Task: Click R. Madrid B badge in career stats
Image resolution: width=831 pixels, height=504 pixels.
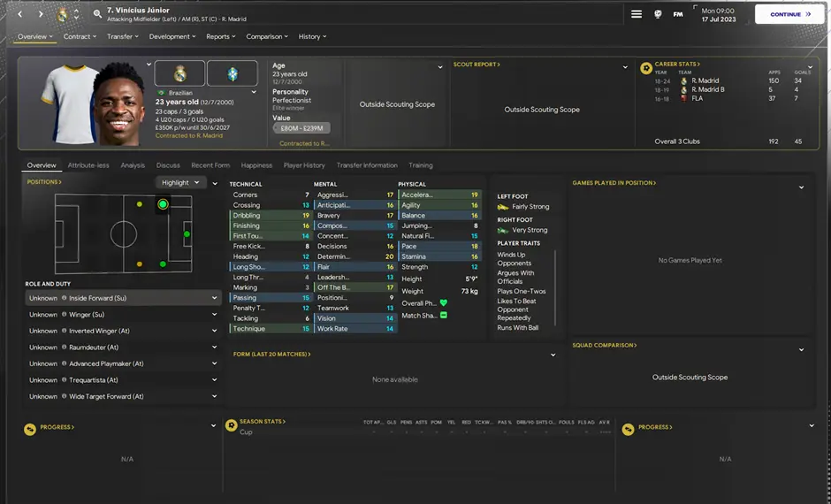Action: [683, 89]
